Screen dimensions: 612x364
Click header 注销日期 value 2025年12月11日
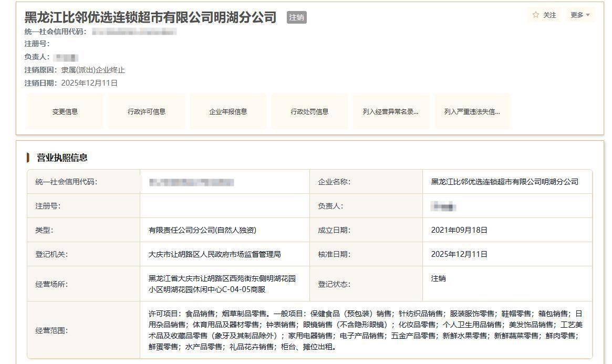tap(89, 83)
